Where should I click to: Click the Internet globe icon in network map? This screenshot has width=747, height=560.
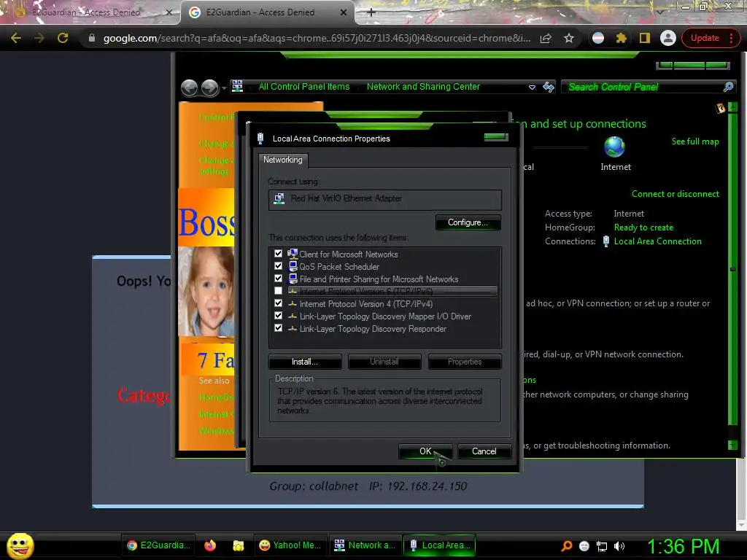pyautogui.click(x=614, y=147)
